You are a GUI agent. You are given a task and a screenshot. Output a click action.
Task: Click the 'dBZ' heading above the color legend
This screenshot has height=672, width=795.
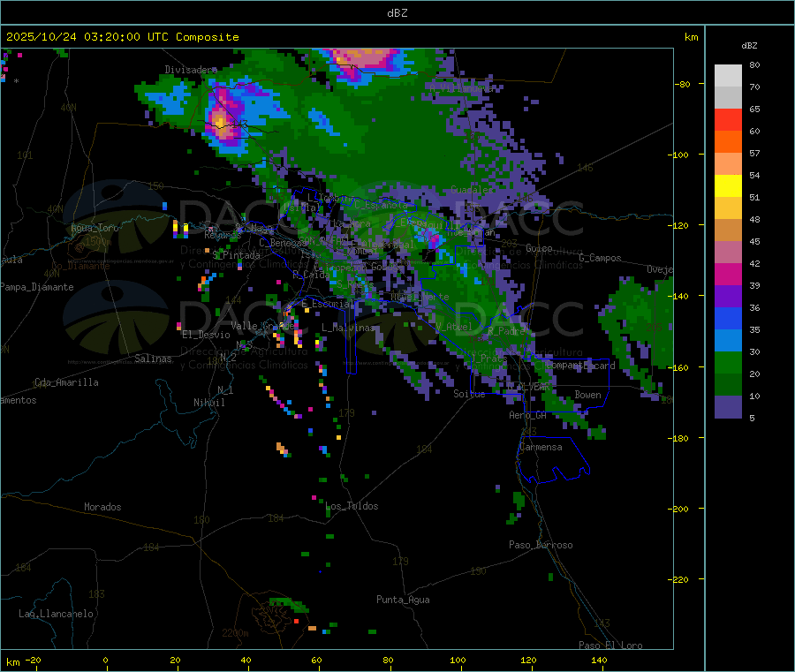[749, 46]
